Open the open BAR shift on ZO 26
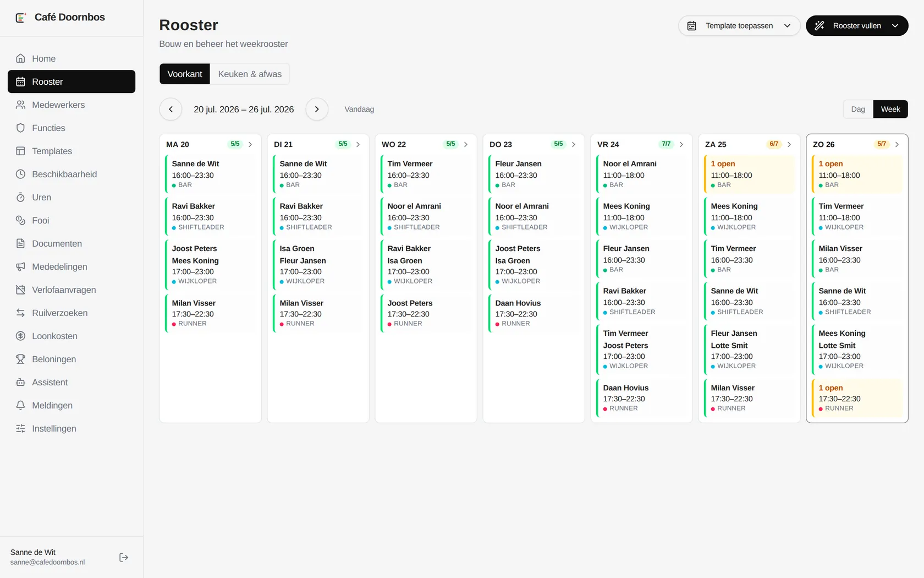 click(857, 174)
